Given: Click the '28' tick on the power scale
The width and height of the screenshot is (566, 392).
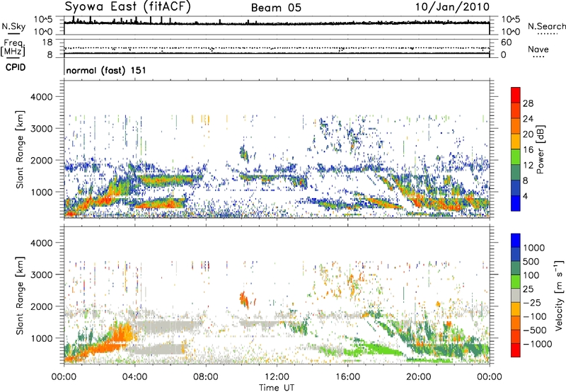Looking at the screenshot, I should click(x=528, y=103).
